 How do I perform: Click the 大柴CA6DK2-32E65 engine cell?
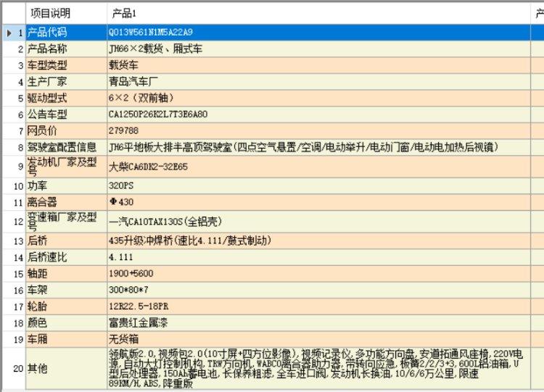(318, 167)
